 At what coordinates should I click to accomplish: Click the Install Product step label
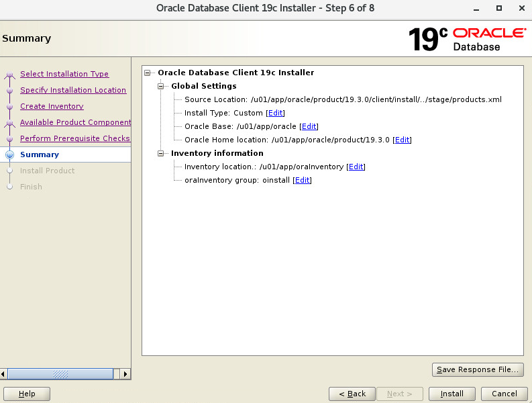coord(47,171)
